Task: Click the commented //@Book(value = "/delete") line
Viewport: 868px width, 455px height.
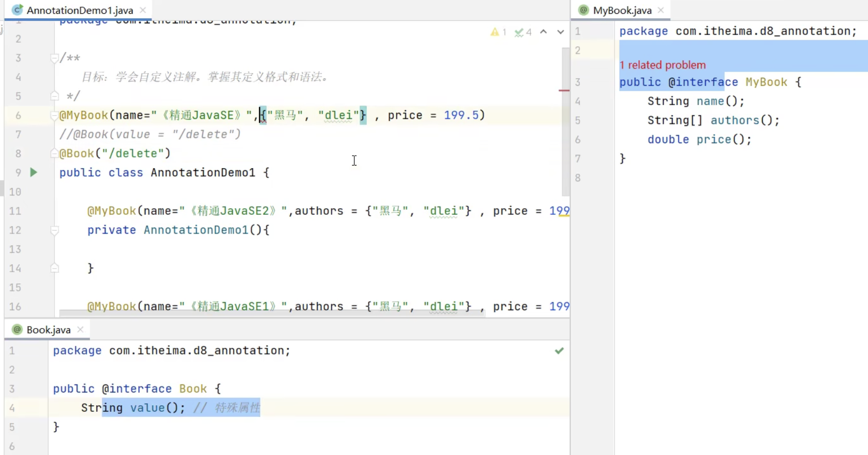Action: (150, 135)
